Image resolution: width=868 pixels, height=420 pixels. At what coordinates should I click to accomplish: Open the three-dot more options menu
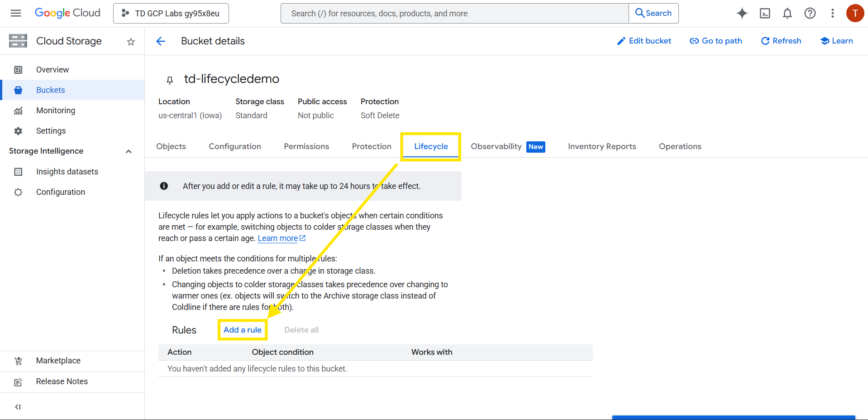832,13
